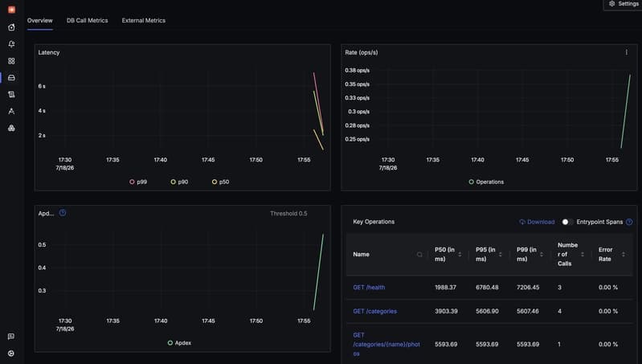
Task: Sort by the P50 column arrows
Action: (460, 254)
